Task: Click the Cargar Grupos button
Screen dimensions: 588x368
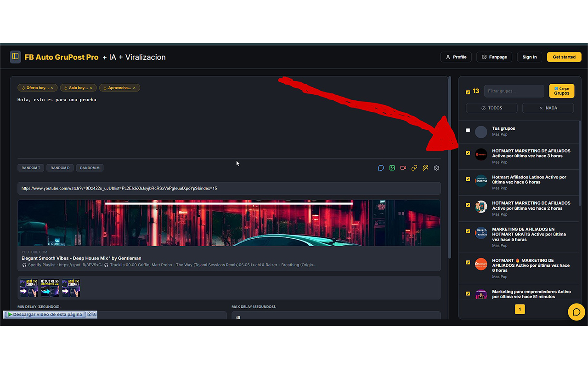Action: click(x=561, y=91)
